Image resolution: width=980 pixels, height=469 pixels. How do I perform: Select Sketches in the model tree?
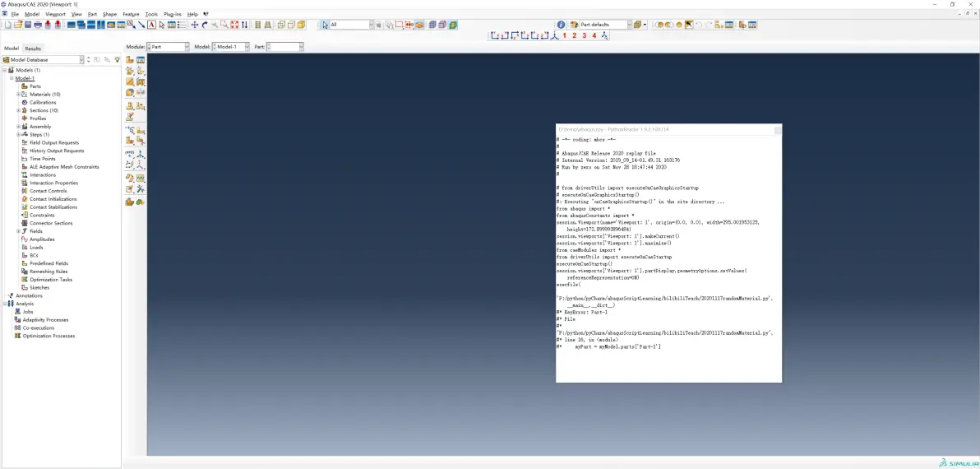click(x=39, y=288)
